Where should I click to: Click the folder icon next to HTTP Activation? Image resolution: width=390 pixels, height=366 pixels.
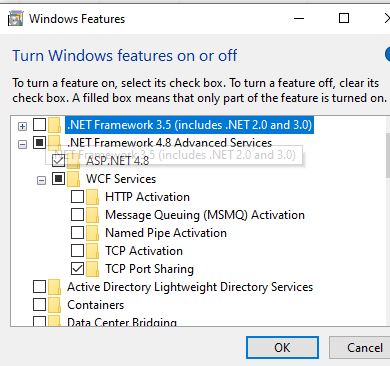coord(93,197)
